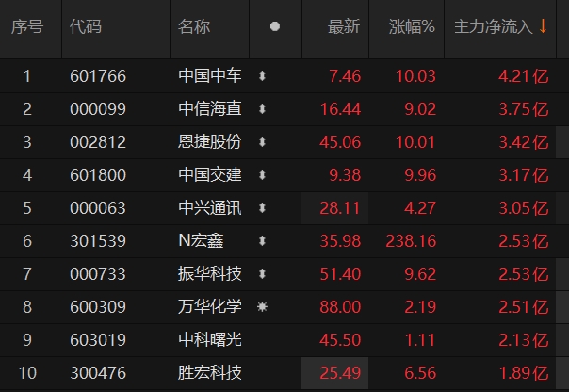The image size is (569, 392).
Task: Click the 名称 column header
Action: pyautogui.click(x=194, y=27)
